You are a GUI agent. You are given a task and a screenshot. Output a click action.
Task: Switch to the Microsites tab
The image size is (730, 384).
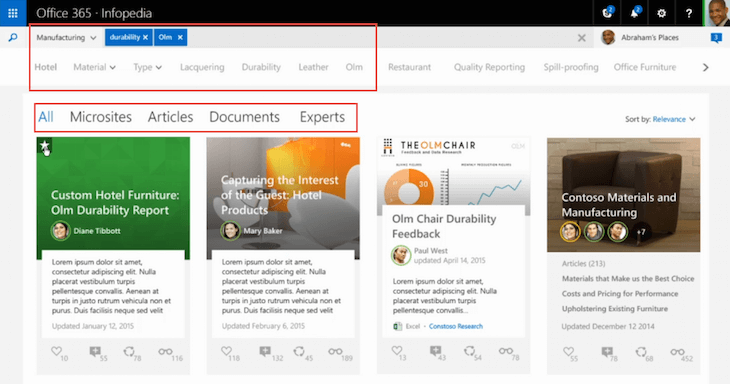(x=101, y=116)
